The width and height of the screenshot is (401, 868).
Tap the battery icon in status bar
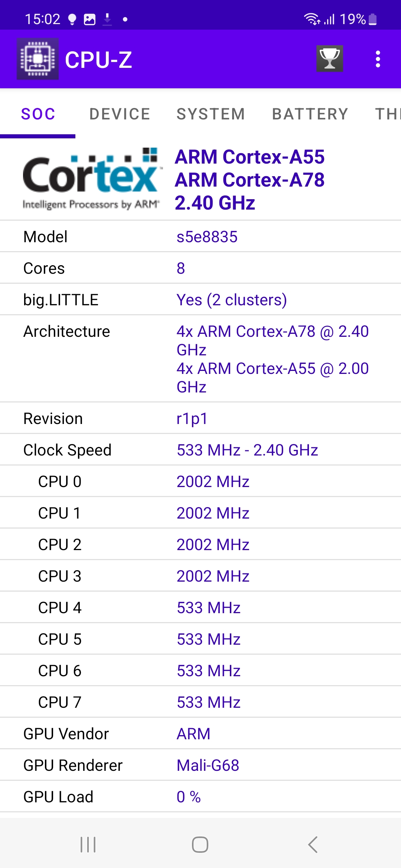[x=373, y=19]
